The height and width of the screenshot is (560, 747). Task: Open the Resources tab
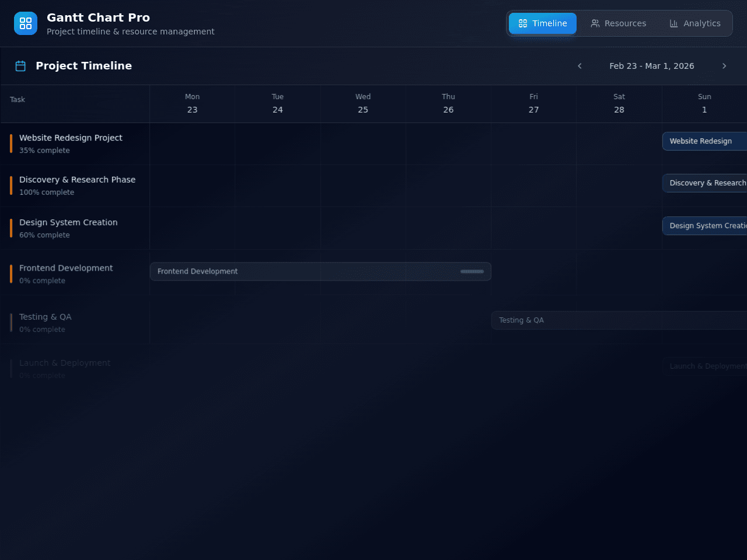619,23
